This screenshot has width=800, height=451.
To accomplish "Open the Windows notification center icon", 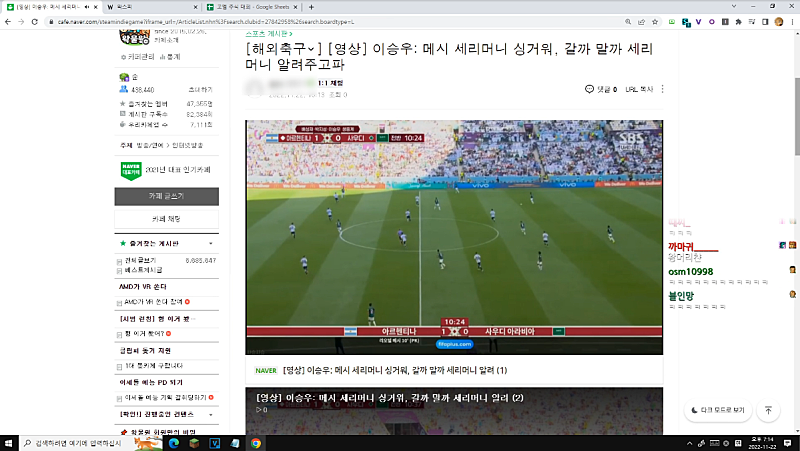I will point(787,443).
